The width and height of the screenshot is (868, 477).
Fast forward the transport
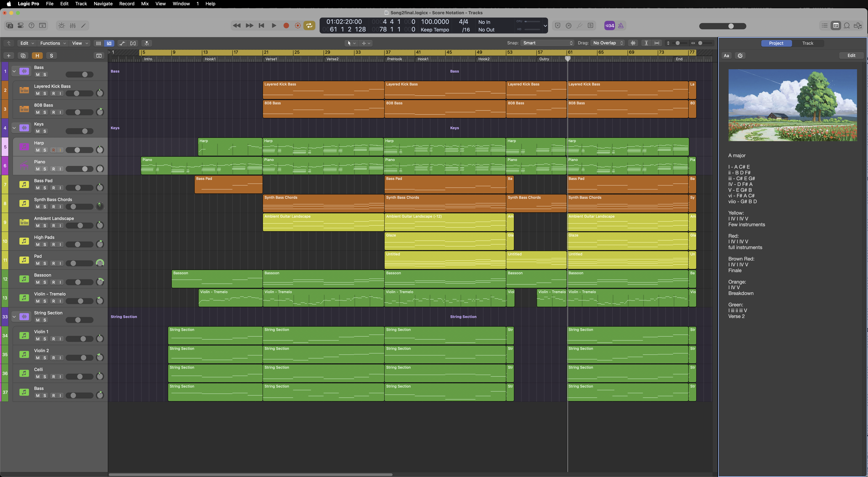pos(249,26)
